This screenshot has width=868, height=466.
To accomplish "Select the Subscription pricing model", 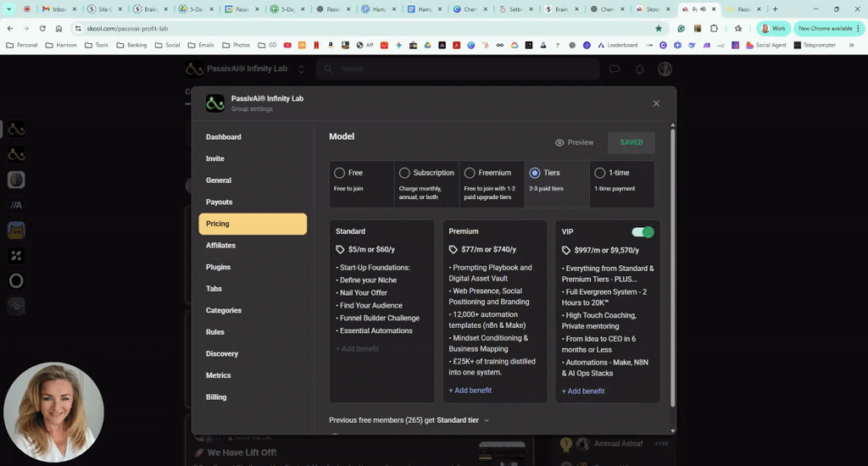I will pyautogui.click(x=426, y=184).
